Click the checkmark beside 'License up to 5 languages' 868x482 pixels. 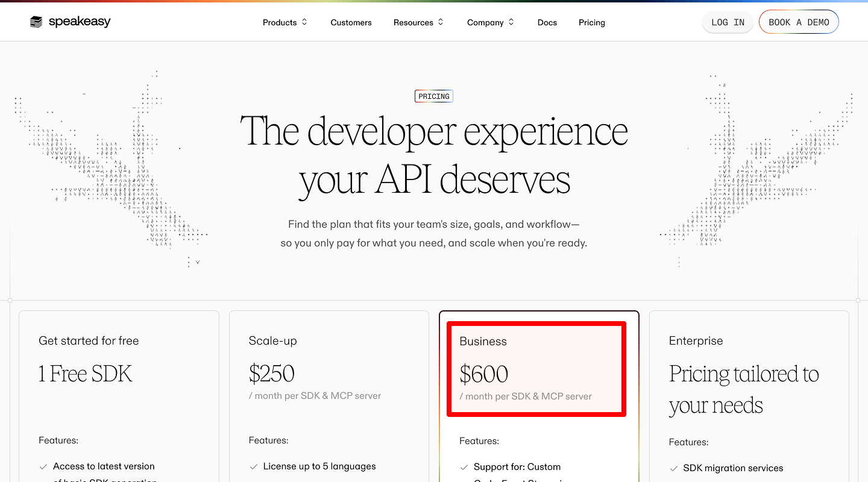point(253,466)
